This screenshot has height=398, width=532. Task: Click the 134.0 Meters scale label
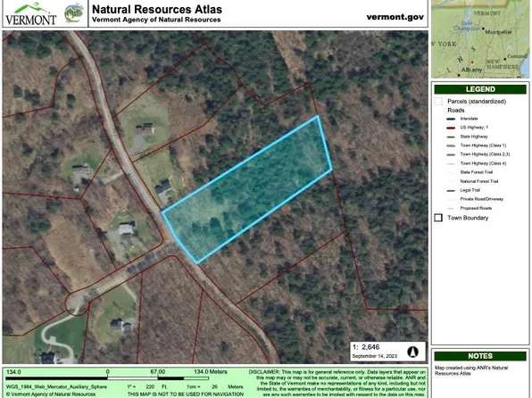211,372
